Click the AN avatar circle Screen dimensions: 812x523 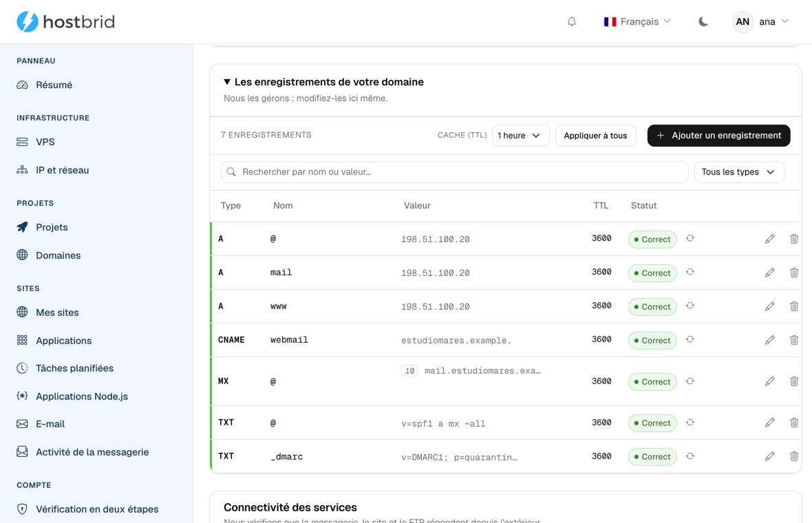742,22
